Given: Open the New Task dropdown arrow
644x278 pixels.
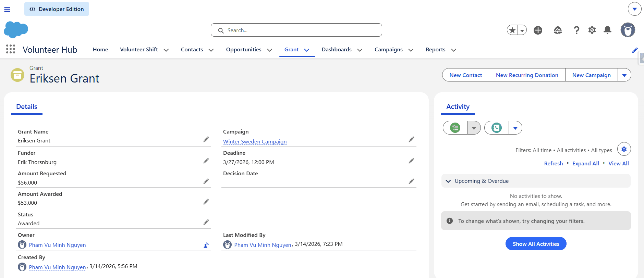Looking at the screenshot, I should (x=474, y=128).
